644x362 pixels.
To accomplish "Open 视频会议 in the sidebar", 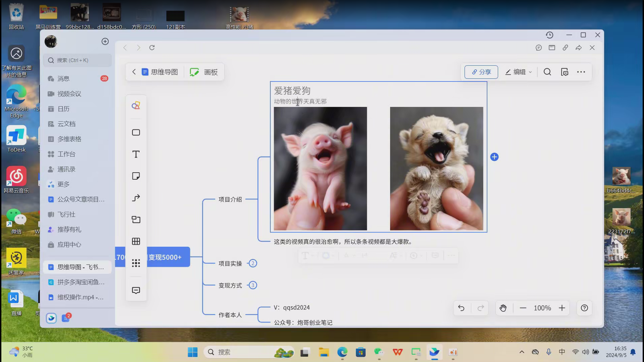I will (77, 94).
